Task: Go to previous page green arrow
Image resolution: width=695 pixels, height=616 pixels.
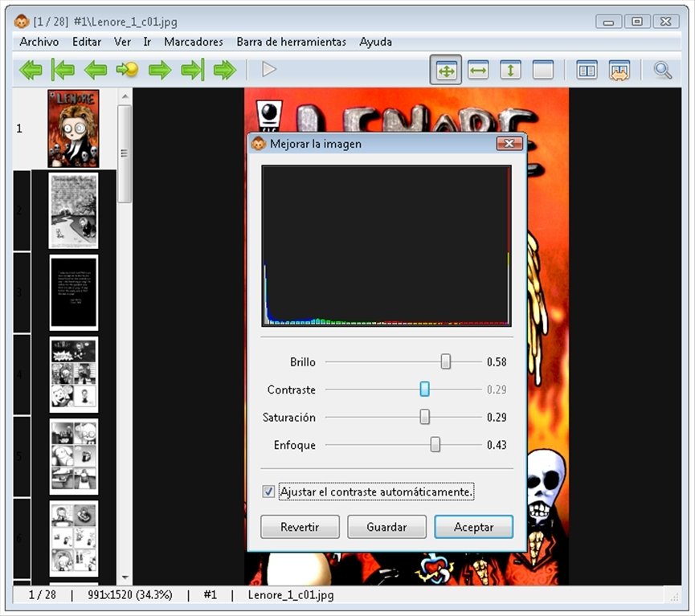Action: point(96,70)
